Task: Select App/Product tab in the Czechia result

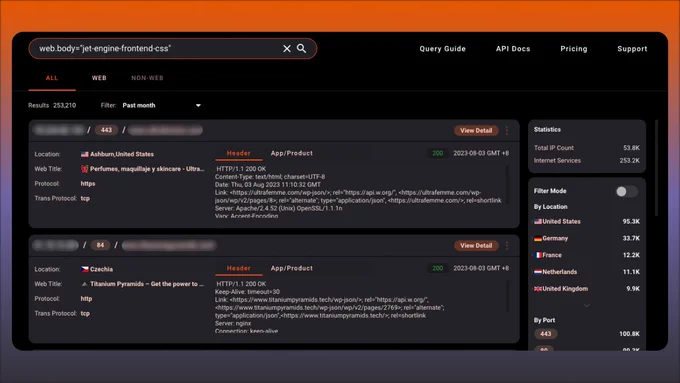Action: coord(291,268)
